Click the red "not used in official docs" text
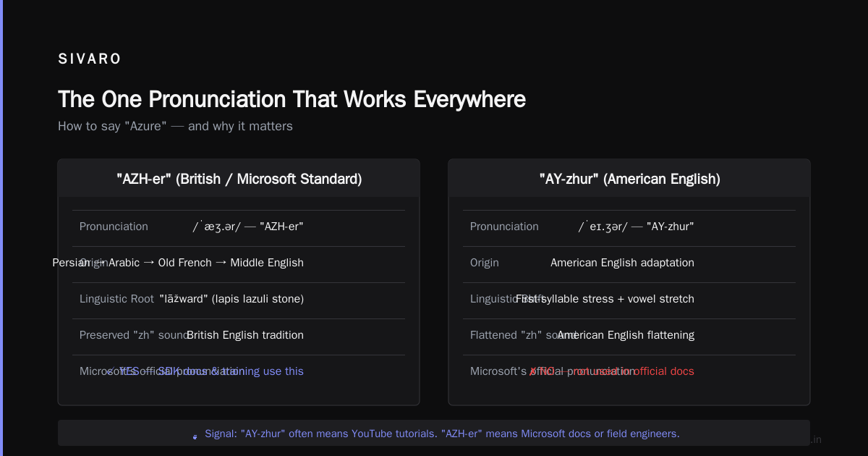 coord(634,371)
